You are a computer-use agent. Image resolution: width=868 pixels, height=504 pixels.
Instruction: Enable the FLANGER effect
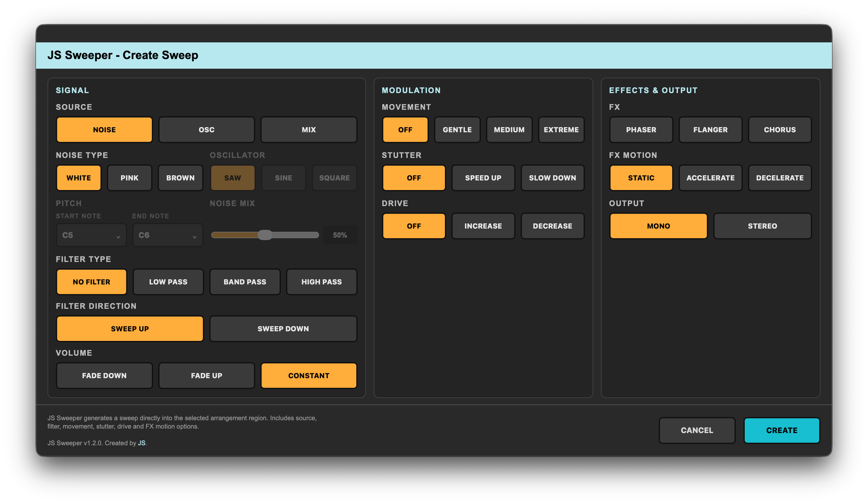click(x=710, y=129)
